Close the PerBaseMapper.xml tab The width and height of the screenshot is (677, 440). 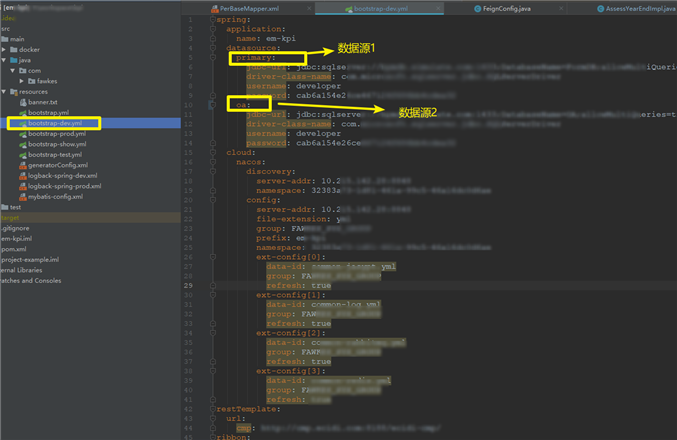click(x=309, y=9)
